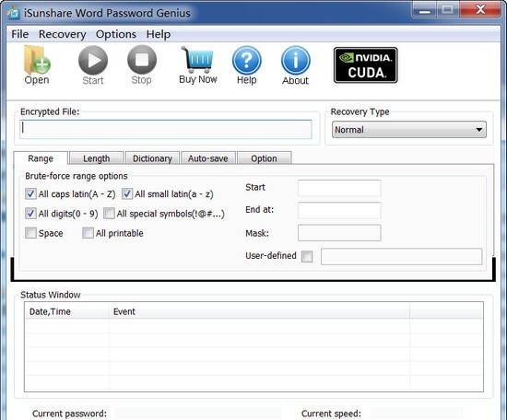507x420 pixels.
Task: Click the Stop toolbar icon
Action: tap(142, 60)
